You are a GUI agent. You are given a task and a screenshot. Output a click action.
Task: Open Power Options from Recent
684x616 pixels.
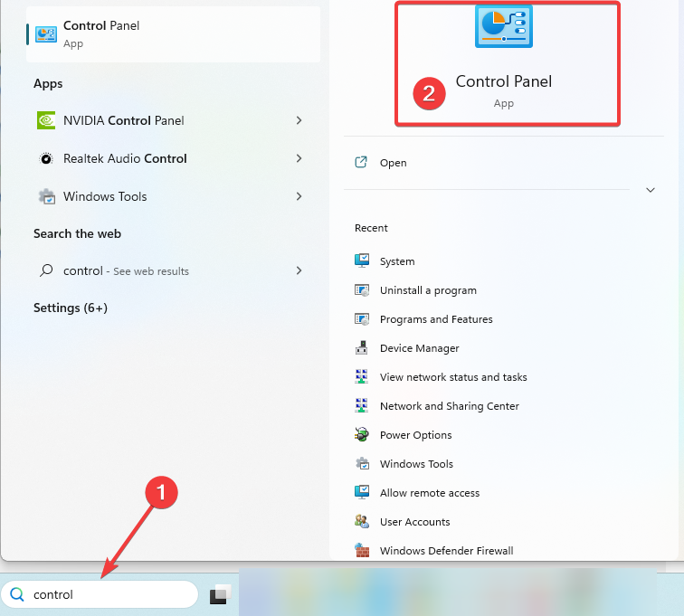pyautogui.click(x=415, y=435)
